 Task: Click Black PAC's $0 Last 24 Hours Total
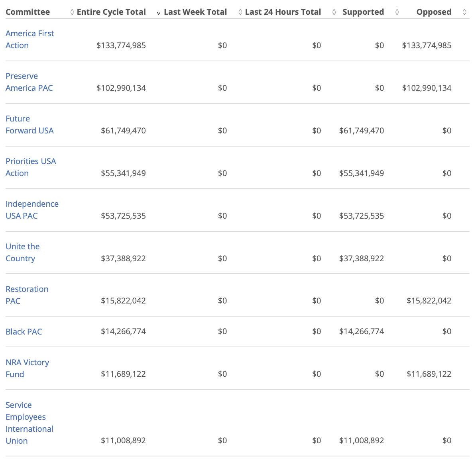pos(316,331)
